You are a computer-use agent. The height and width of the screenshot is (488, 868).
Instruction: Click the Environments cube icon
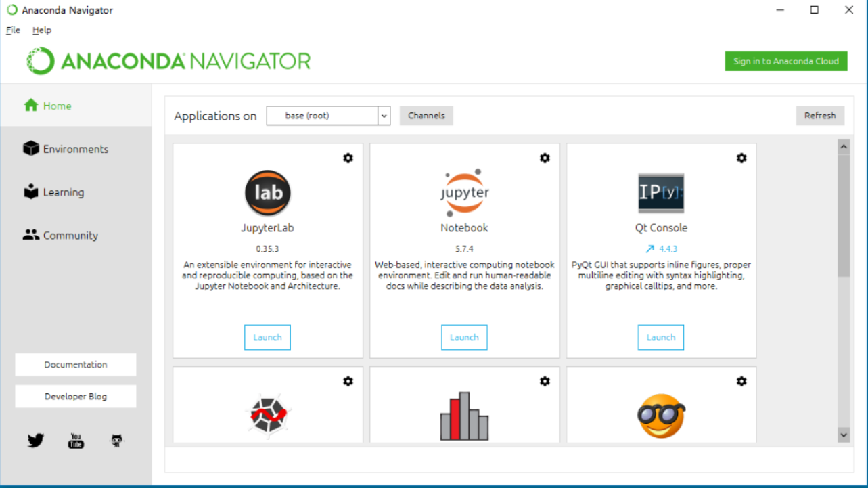tap(30, 149)
